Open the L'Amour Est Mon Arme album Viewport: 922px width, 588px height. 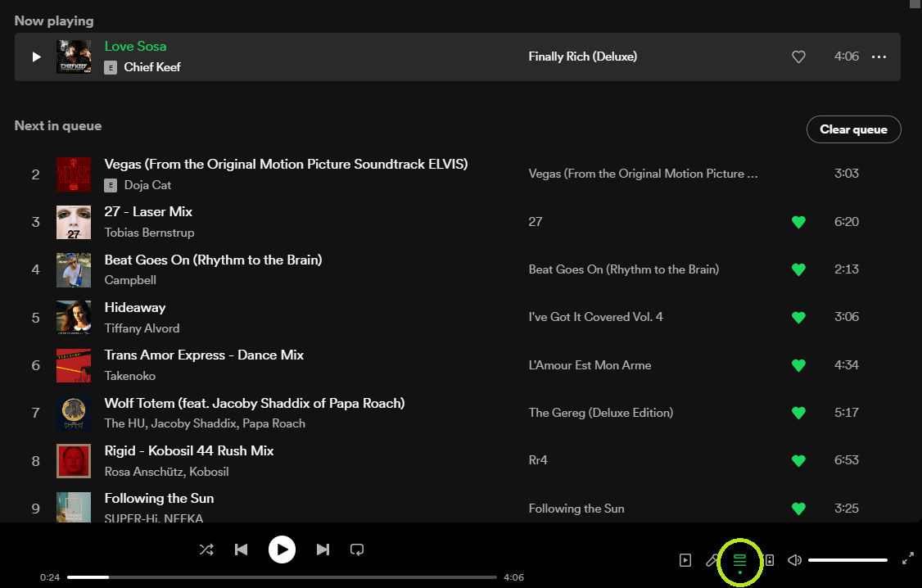(590, 365)
